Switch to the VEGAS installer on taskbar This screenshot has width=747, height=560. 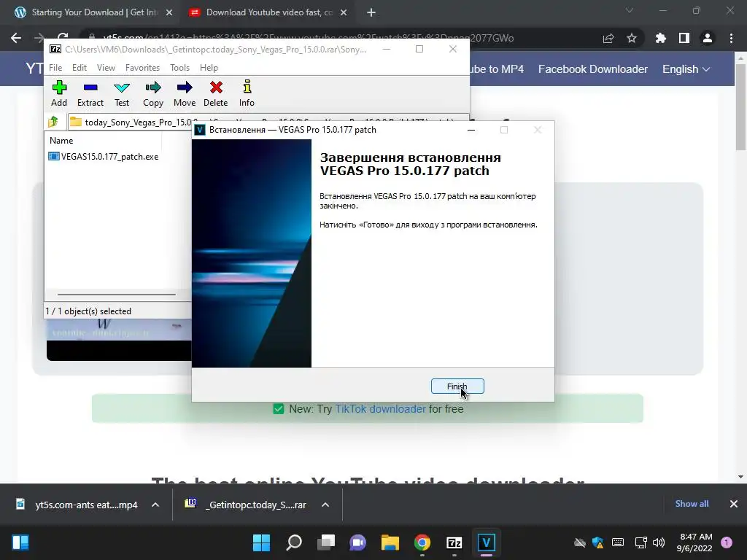486,542
